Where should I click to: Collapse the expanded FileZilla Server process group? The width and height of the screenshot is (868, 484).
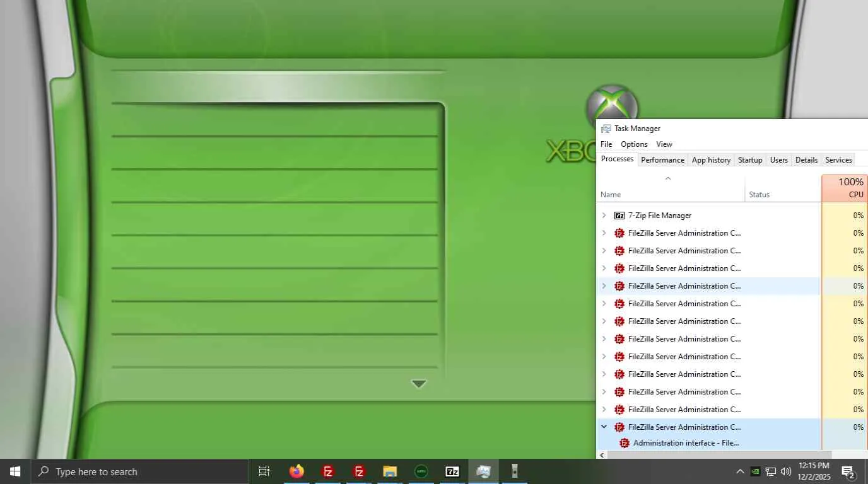pos(604,427)
